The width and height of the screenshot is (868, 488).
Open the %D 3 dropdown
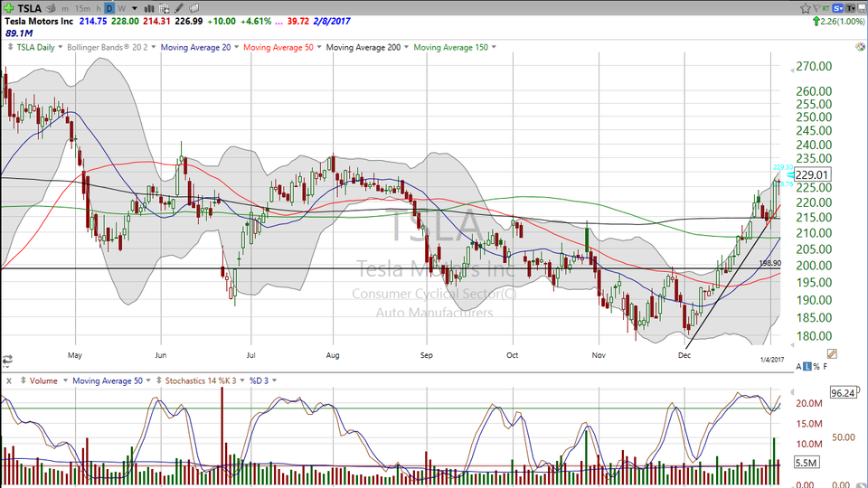pyautogui.click(x=274, y=380)
